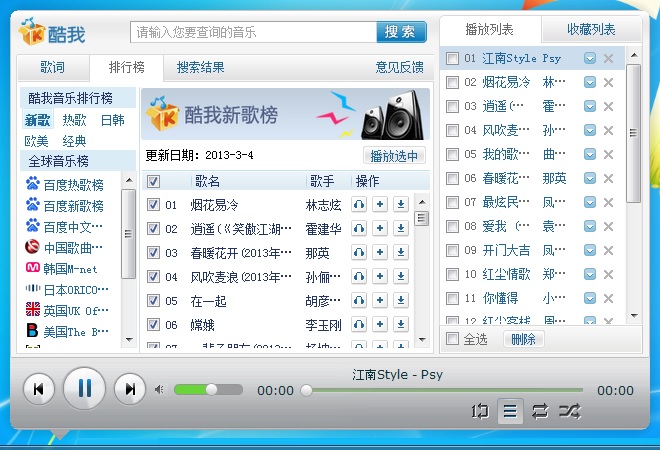Open dropdown for playlist 你懂得
Image resolution: width=660 pixels, height=450 pixels.
click(590, 298)
